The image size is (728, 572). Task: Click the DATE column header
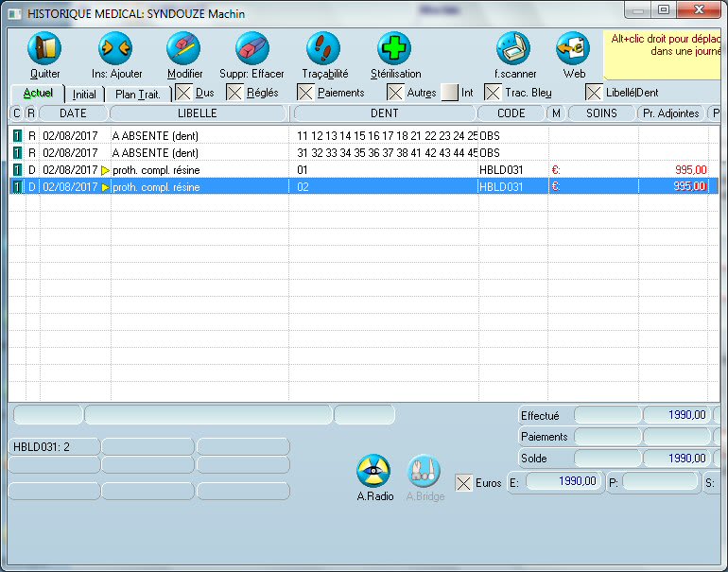click(74, 113)
